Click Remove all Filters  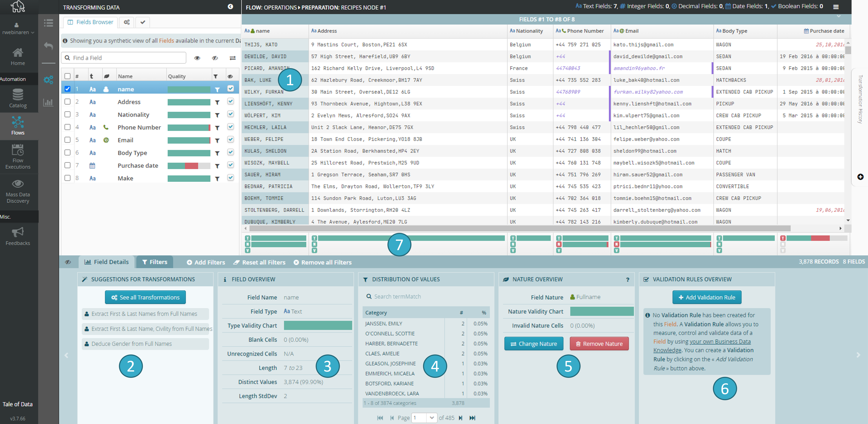322,263
